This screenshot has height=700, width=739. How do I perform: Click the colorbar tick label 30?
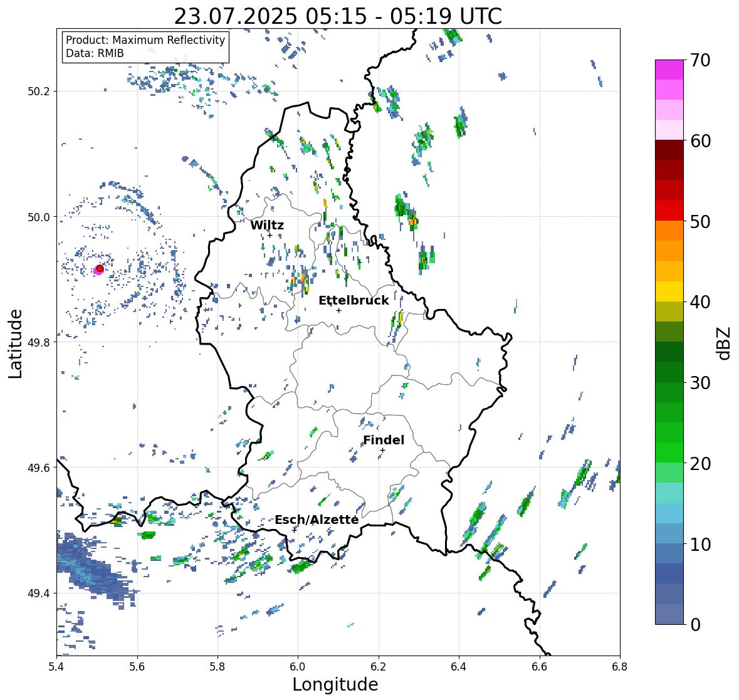(700, 382)
